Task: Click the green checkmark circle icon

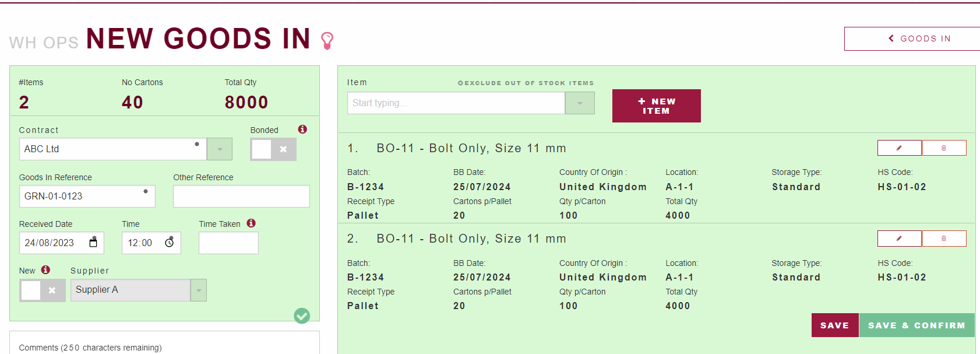Action: [x=302, y=316]
